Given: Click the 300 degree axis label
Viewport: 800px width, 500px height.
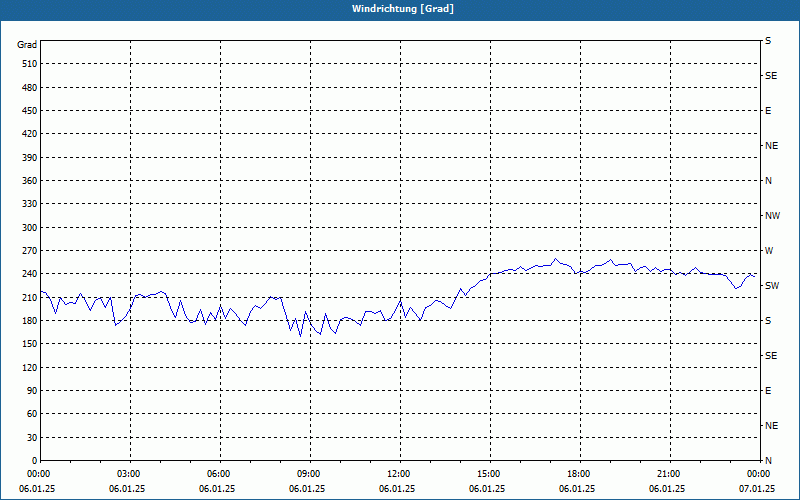Looking at the screenshot, I should coord(30,228).
